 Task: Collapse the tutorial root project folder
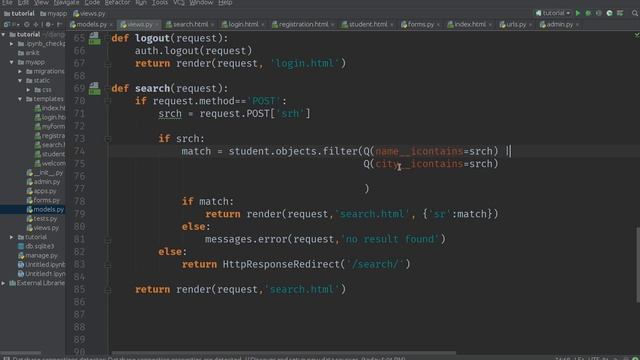pyautogui.click(x=4, y=35)
